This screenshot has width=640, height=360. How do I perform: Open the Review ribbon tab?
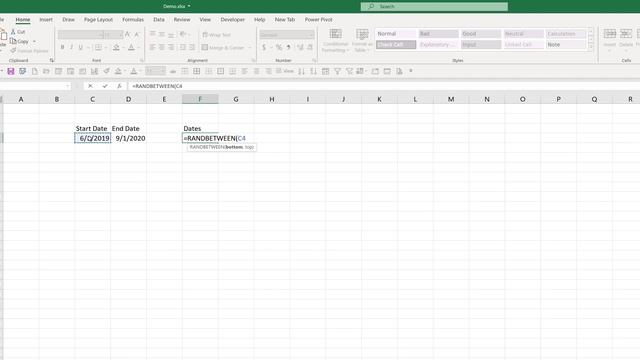[x=182, y=20]
